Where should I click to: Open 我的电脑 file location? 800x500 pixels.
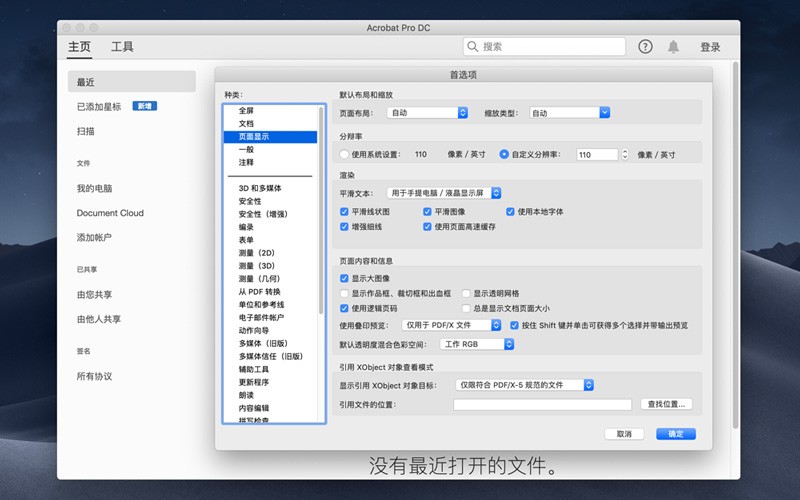[94, 188]
